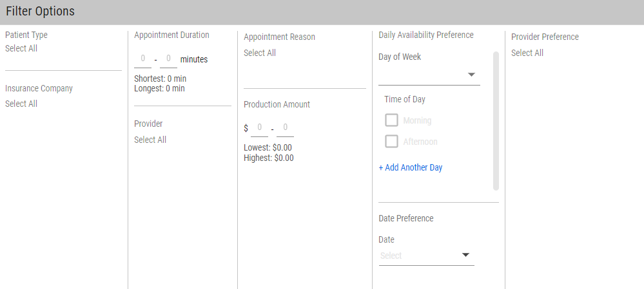The height and width of the screenshot is (289, 644).
Task: Click the Day of Week dropdown arrow
Action: 471,75
